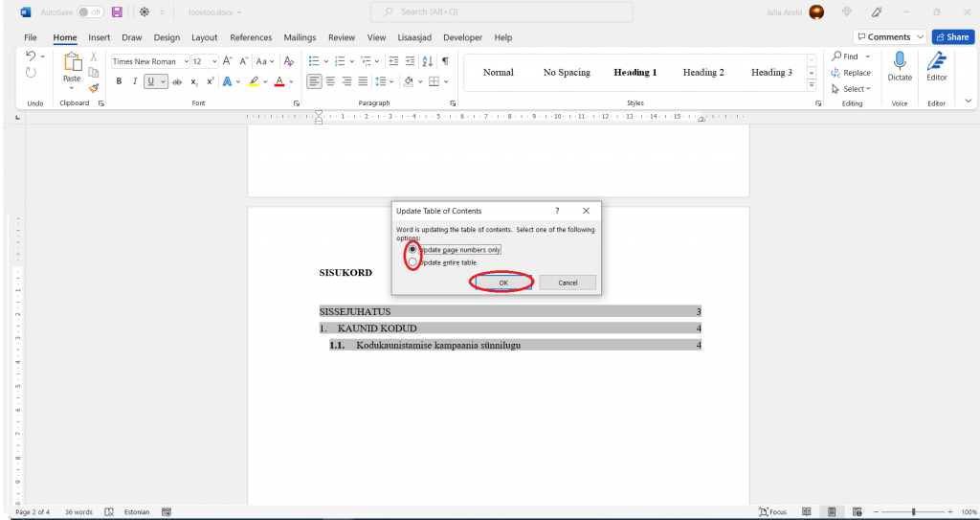
Task: Apply Superscript formatting
Action: point(211,81)
